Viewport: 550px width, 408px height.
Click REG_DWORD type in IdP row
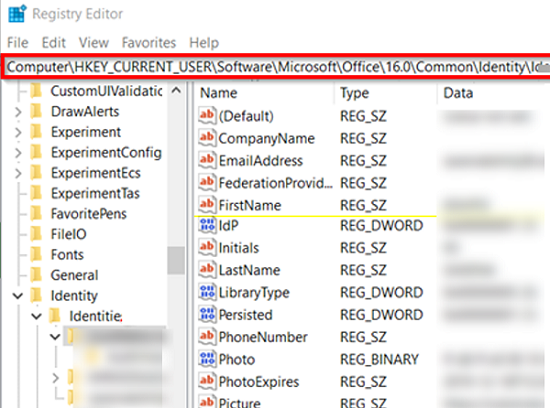click(x=381, y=226)
